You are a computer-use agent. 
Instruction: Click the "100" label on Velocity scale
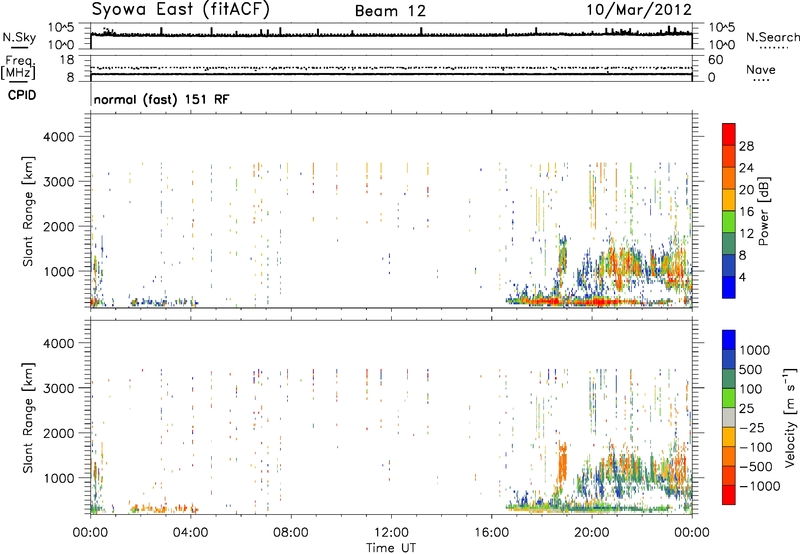(751, 389)
